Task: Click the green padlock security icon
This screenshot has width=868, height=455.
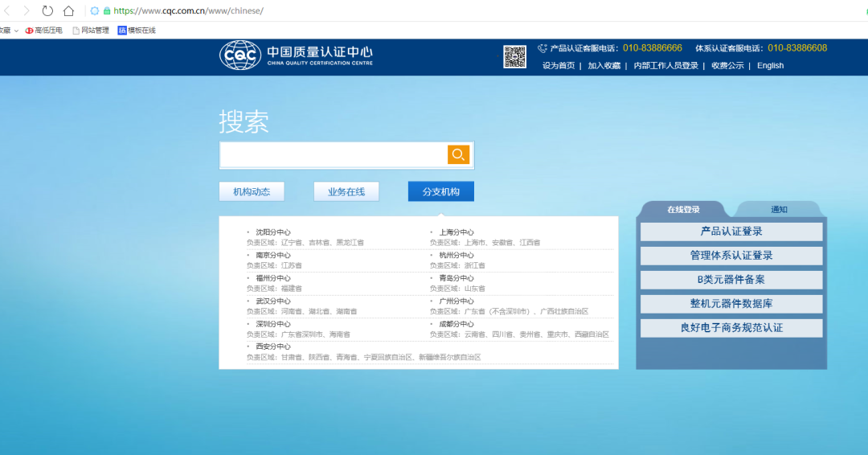Action: point(106,10)
